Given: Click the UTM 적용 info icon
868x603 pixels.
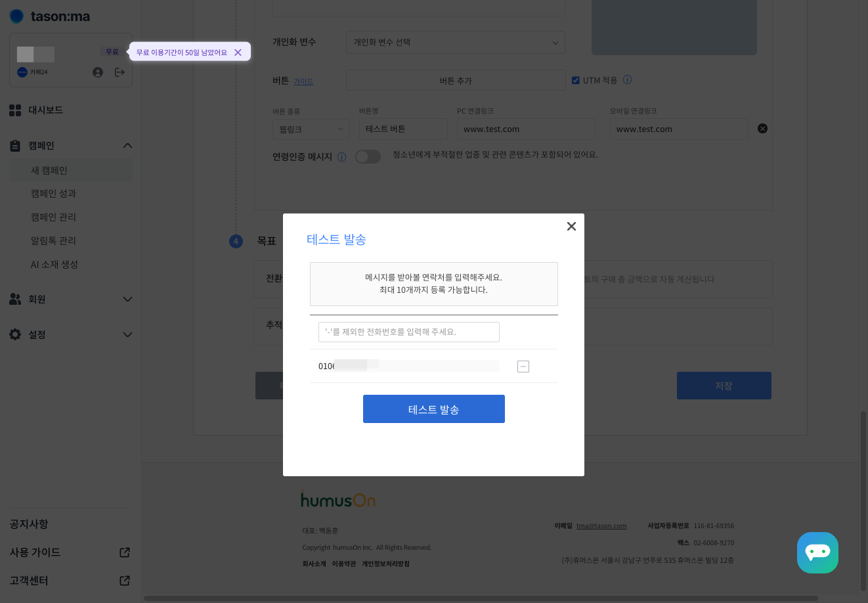Looking at the screenshot, I should click(627, 79).
